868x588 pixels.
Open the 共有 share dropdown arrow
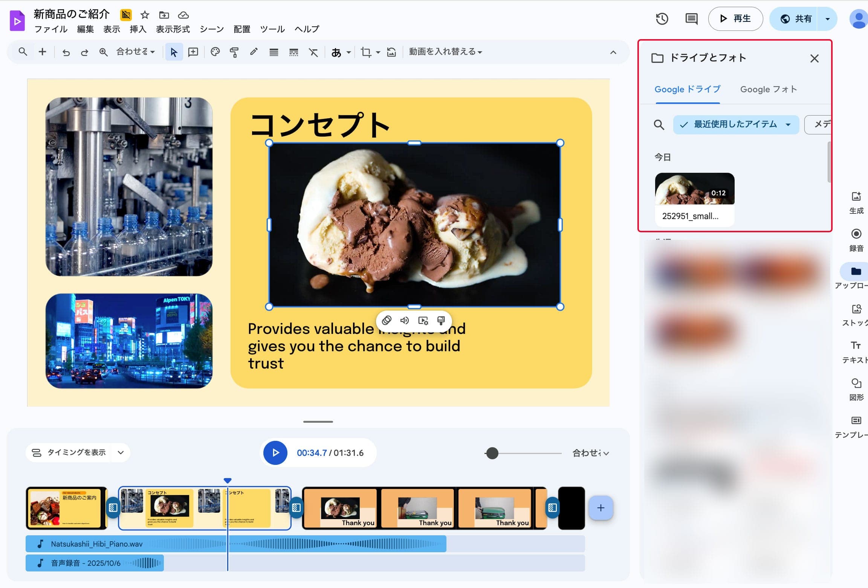point(827,18)
